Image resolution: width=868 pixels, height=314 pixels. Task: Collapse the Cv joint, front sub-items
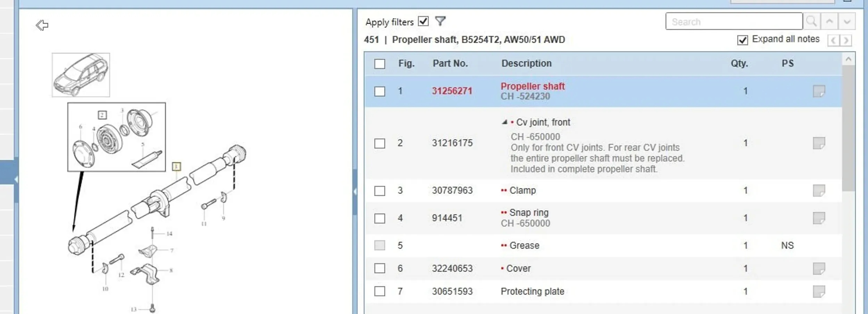504,122
